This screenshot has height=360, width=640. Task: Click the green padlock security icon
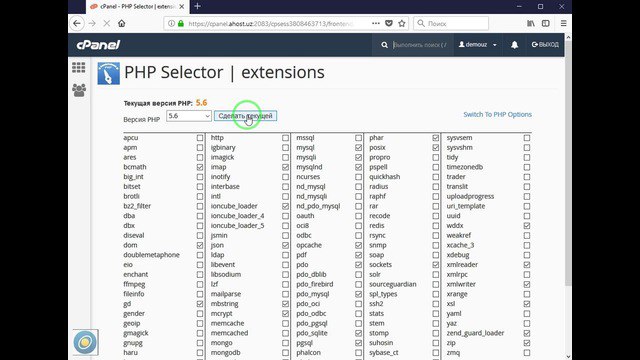coord(181,24)
